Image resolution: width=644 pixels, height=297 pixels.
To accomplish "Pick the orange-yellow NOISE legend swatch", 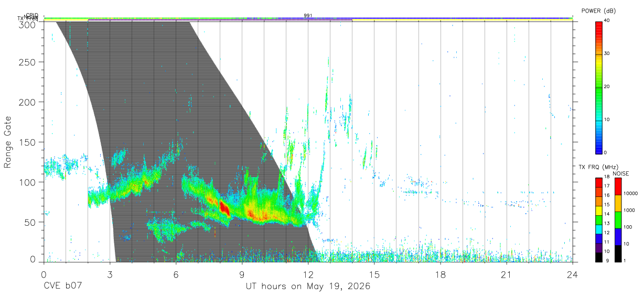I will tap(618, 203).
